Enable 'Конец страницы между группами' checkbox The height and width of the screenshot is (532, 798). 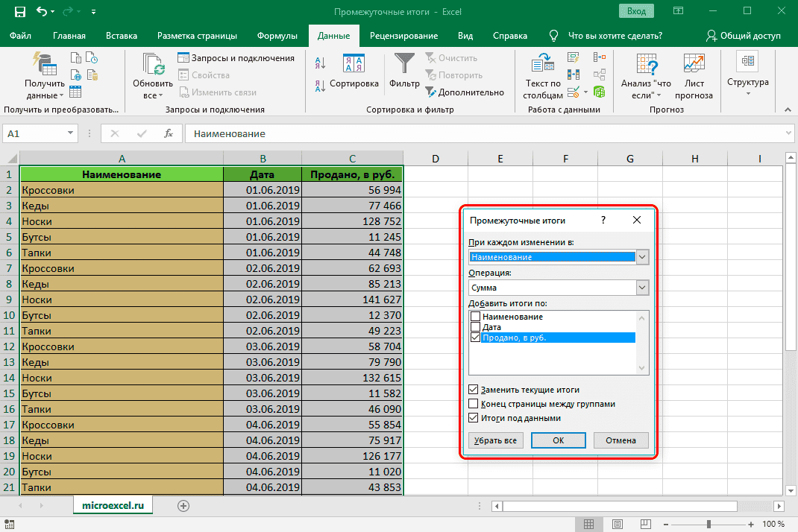point(474,404)
